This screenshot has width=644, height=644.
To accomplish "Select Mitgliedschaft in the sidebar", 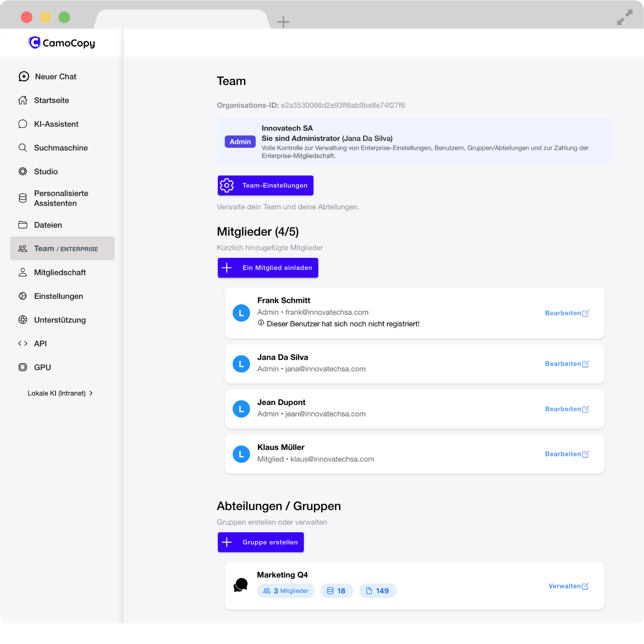I will point(60,273).
